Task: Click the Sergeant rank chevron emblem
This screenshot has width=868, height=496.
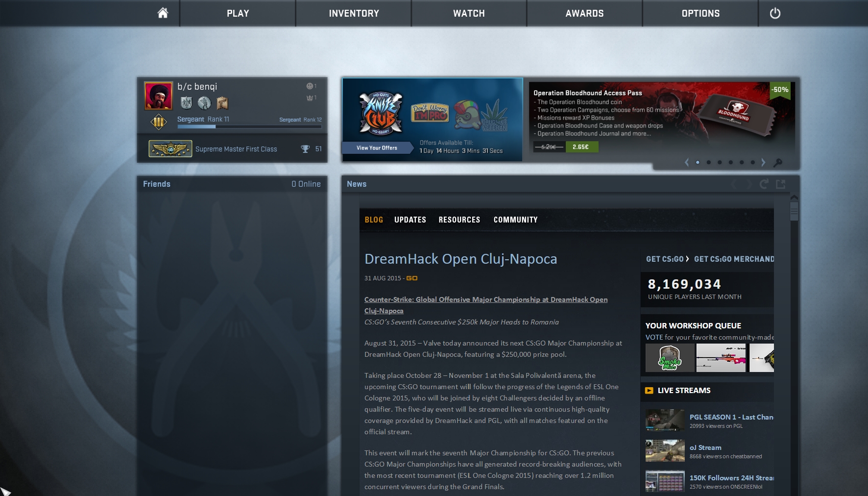Action: pyautogui.click(x=158, y=122)
